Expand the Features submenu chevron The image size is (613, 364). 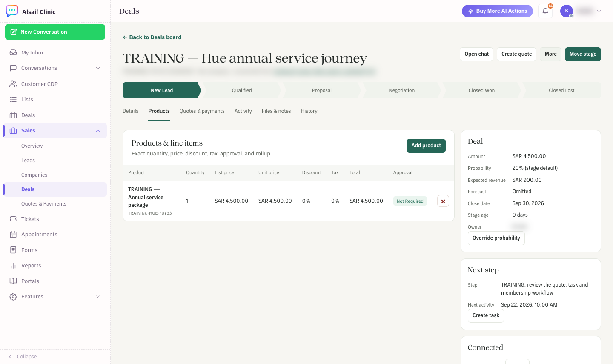(x=98, y=297)
